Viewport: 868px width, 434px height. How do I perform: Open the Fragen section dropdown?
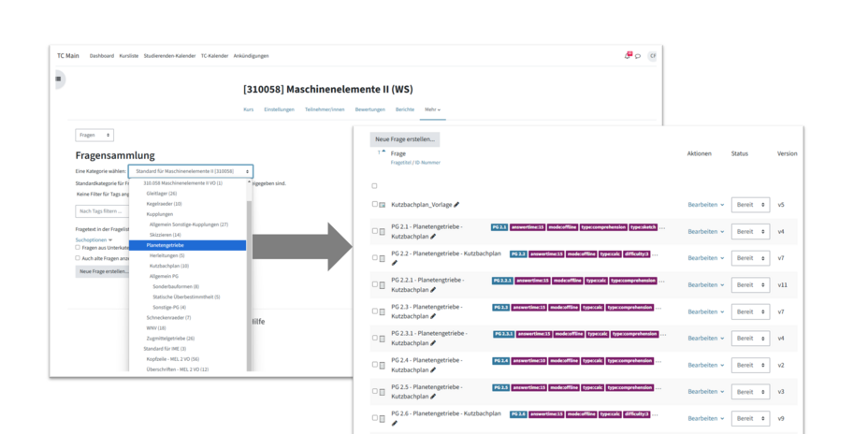click(94, 135)
